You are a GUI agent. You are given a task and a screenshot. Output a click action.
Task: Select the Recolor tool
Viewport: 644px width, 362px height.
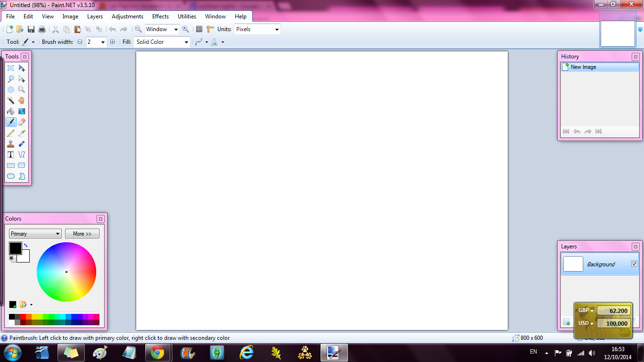22,144
